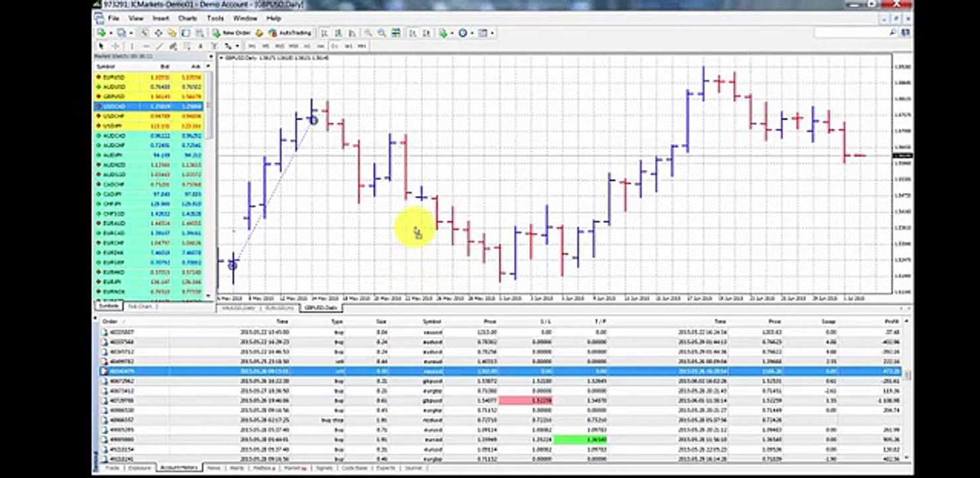Toggle the Auto Scroll chart icon

point(411,33)
